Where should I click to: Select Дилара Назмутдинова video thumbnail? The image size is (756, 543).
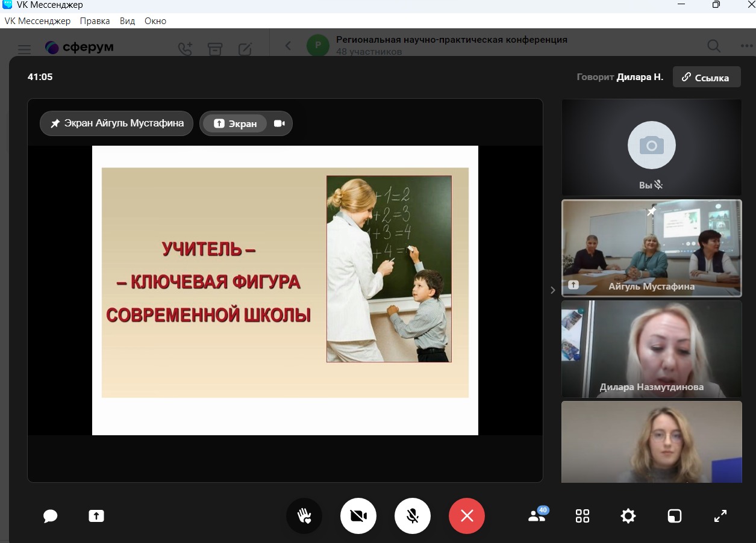(651, 349)
